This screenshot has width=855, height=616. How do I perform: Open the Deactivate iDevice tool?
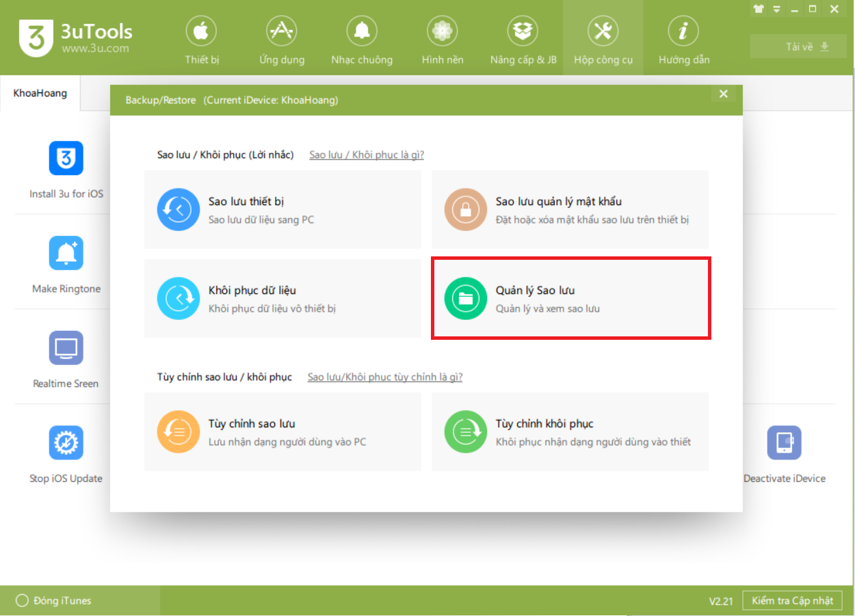[784, 443]
